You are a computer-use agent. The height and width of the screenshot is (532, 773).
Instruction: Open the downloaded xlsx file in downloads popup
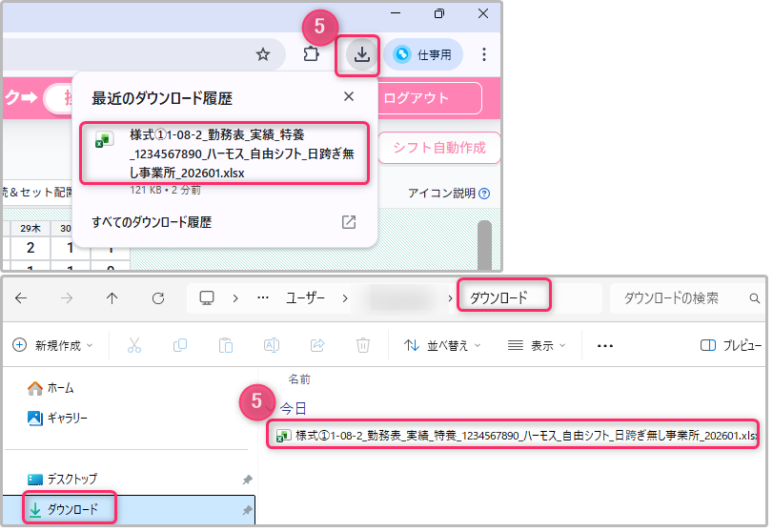[x=224, y=153]
